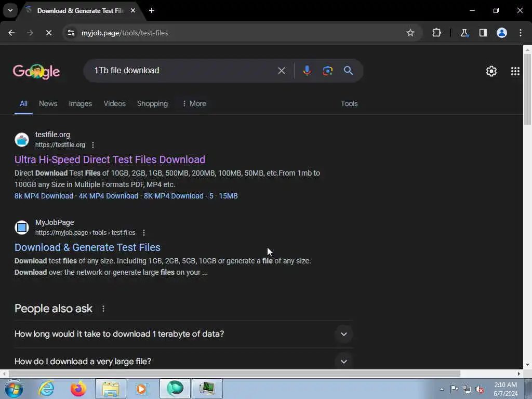
Task: Switch to the Images tab
Action: [81, 103]
